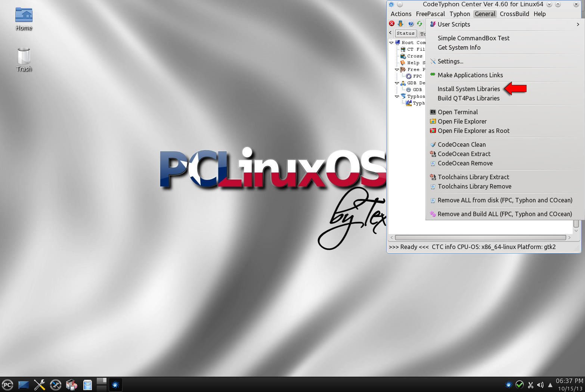Click the show desktop monitor taskbar icon
Screen dimensions: 585x392
pos(23,385)
